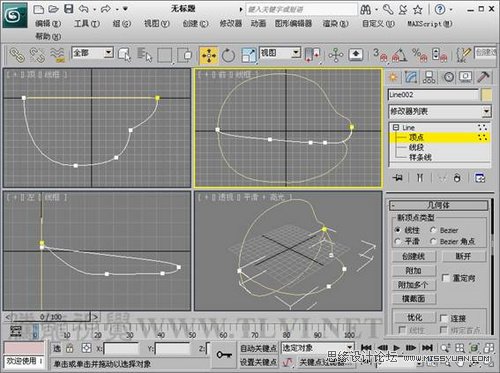Viewport: 500px width, 373px height.
Task: Open the 帮助(H) menu
Action: (48, 36)
